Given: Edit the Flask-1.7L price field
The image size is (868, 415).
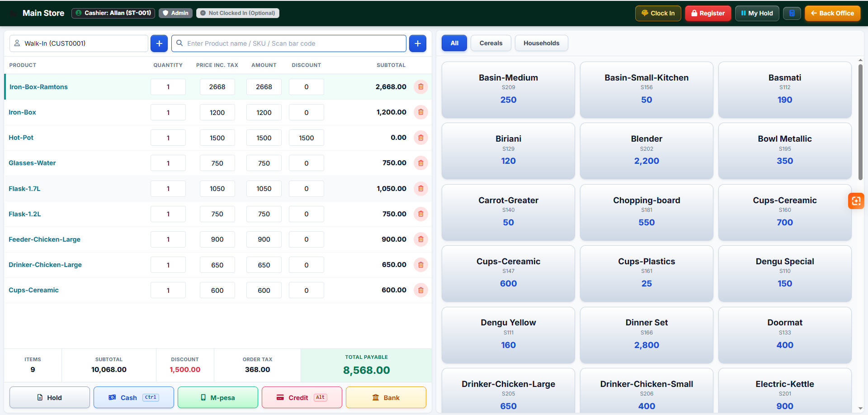Looking at the screenshot, I should coord(217,189).
